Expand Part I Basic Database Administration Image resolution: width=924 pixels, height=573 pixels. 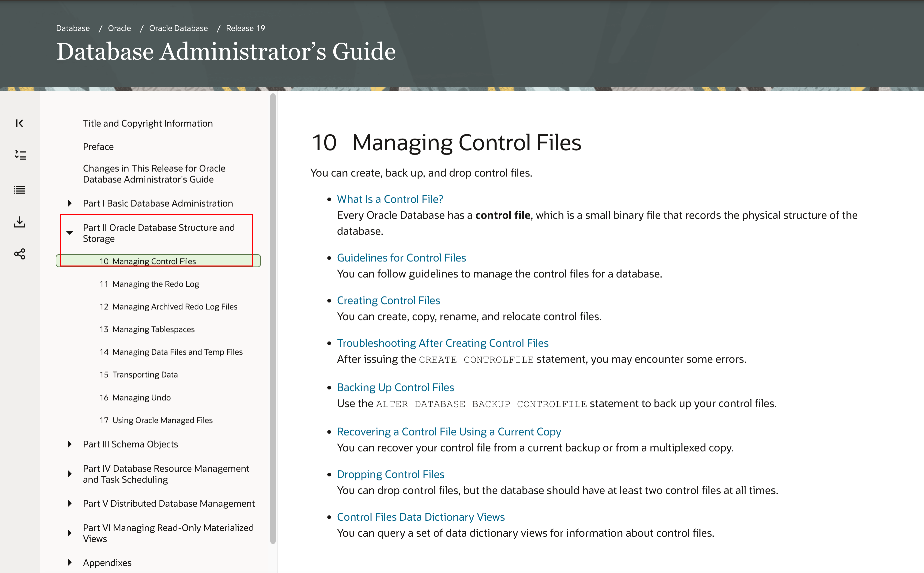pos(69,203)
